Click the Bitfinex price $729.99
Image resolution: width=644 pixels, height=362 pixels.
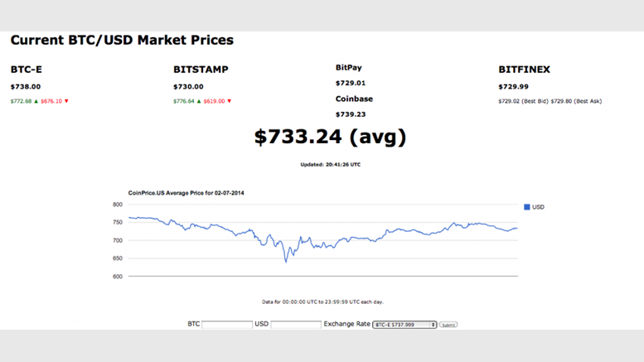513,87
